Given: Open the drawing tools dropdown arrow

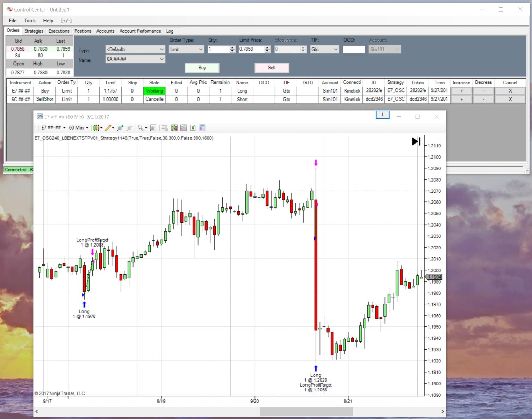Looking at the screenshot, I should [113, 128].
